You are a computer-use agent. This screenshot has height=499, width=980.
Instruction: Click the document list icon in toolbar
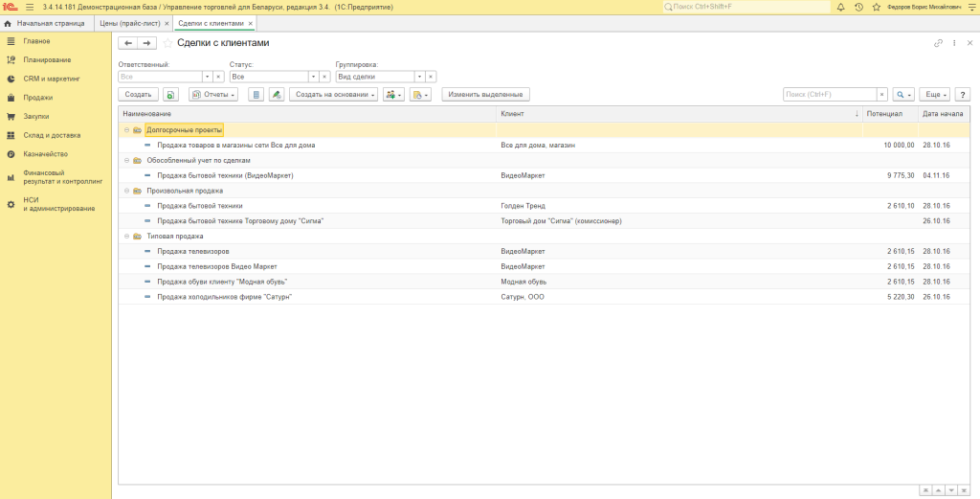[256, 95]
